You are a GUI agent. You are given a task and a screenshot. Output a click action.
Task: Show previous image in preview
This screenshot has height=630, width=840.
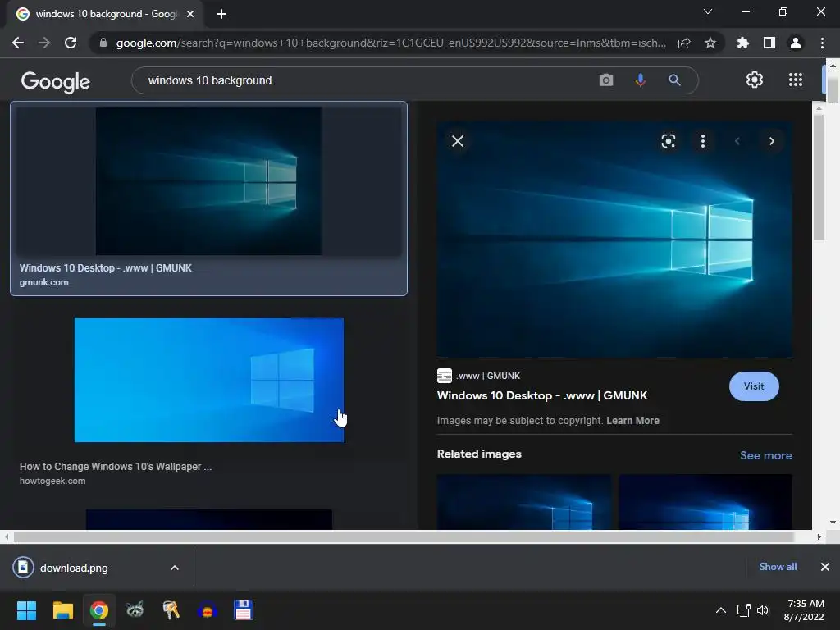point(737,141)
